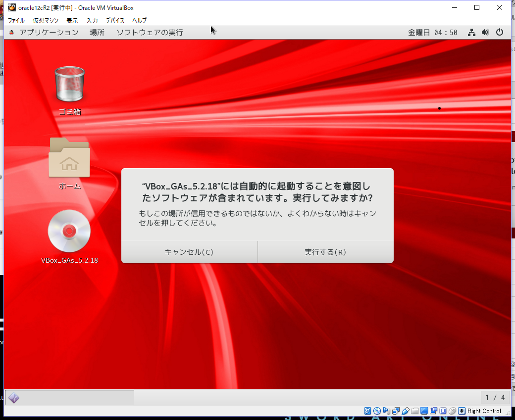
Task: Open the guest's volume control icon
Action: click(x=485, y=32)
